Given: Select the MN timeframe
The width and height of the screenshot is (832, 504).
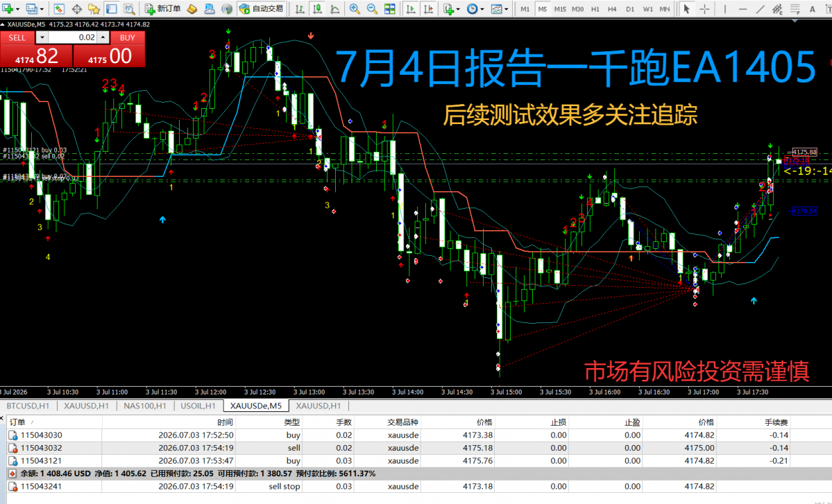Looking at the screenshot, I should pos(664,9).
